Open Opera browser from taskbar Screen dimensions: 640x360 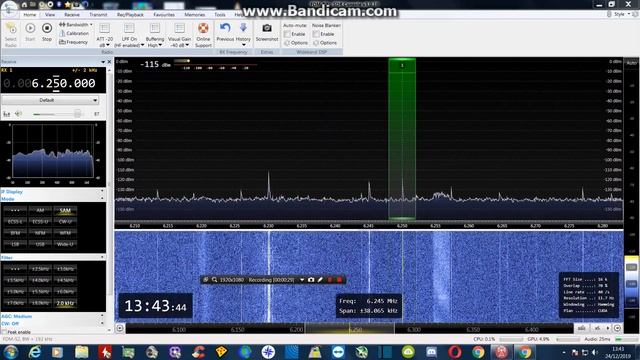coord(455,352)
